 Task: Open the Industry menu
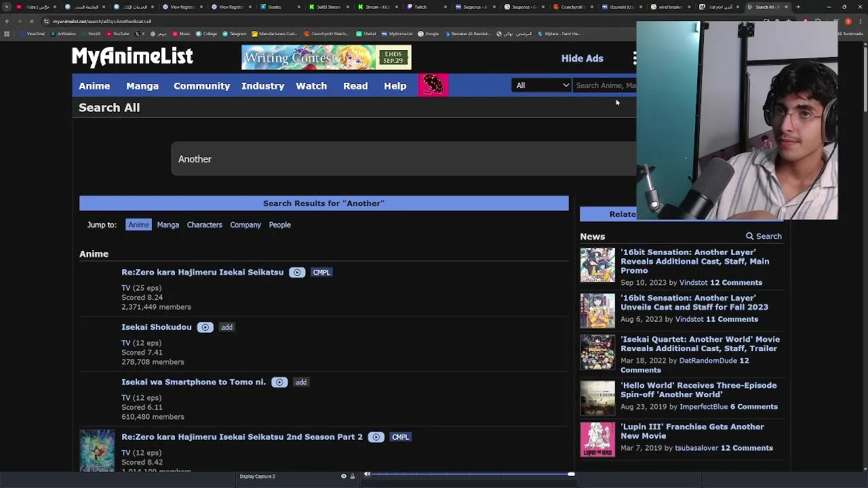[262, 85]
